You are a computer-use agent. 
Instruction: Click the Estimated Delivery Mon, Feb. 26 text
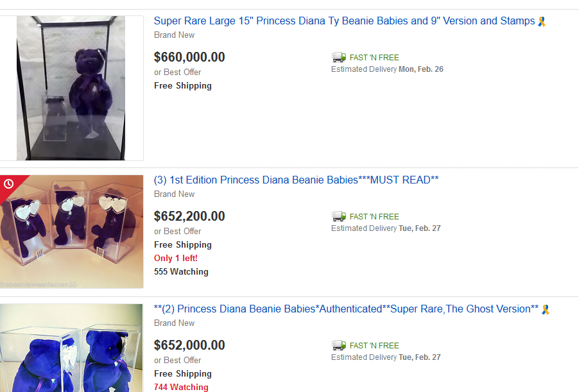point(387,69)
